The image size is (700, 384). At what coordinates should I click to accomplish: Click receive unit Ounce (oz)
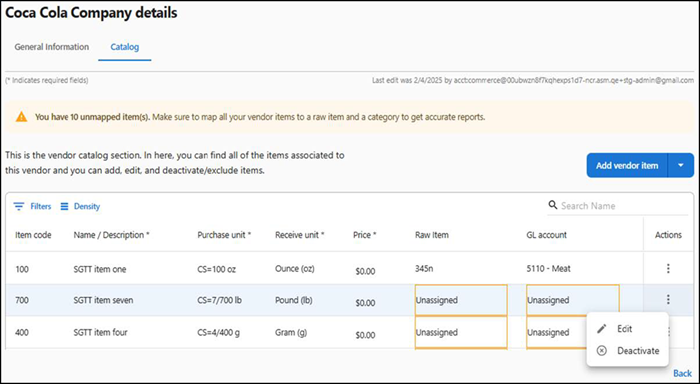click(295, 269)
